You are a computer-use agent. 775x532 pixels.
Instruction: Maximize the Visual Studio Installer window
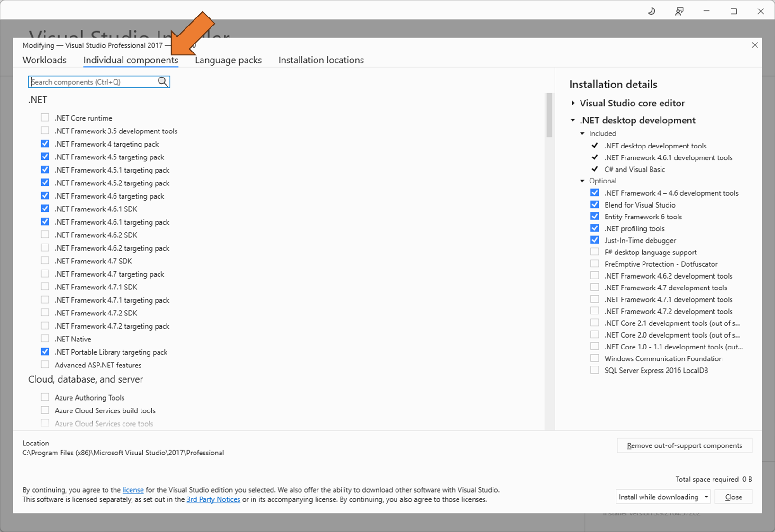(734, 11)
